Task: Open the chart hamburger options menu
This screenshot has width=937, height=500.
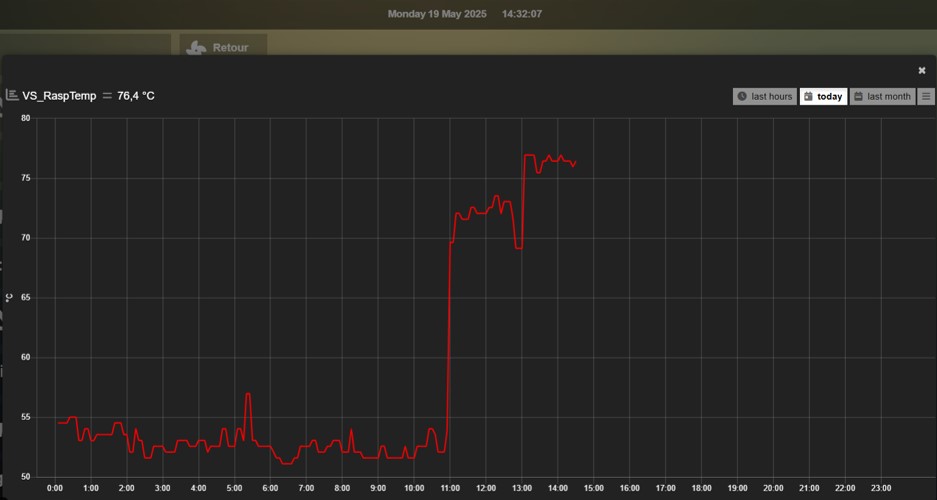Action: 926,96
